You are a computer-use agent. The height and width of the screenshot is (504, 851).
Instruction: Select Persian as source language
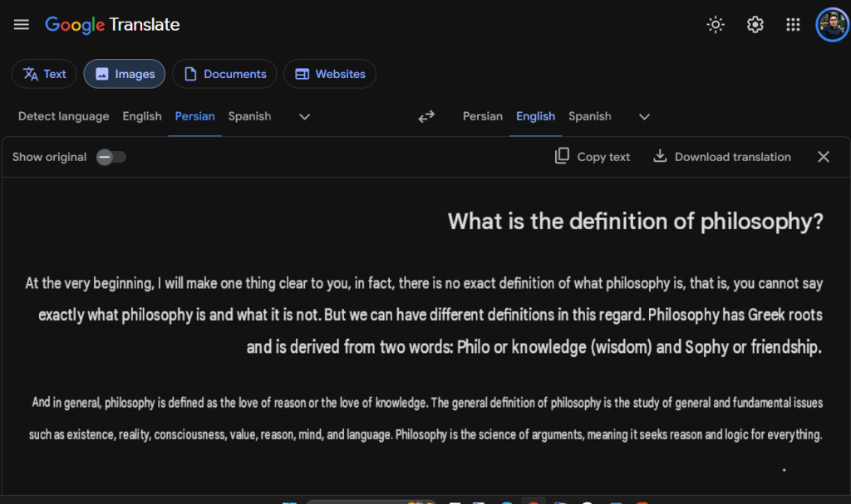click(194, 116)
